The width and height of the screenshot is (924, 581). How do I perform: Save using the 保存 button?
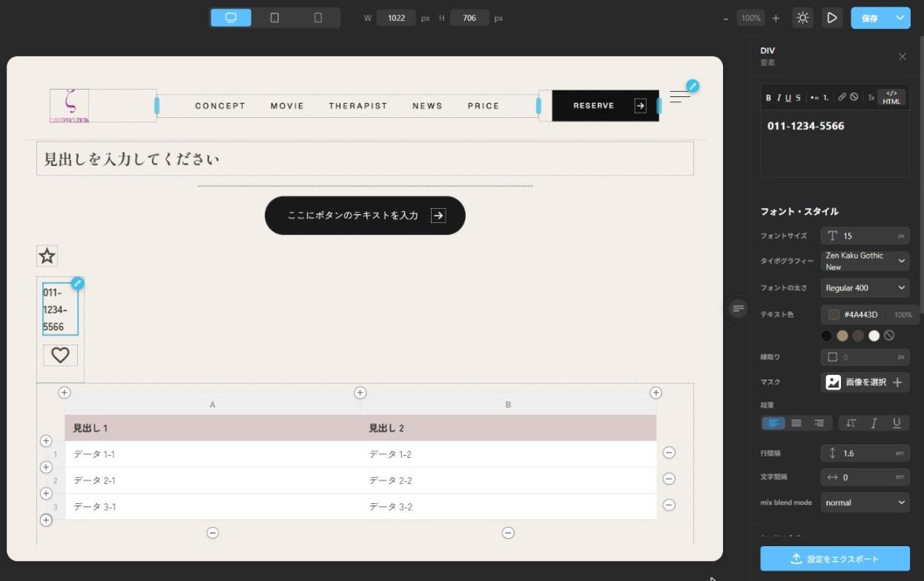click(870, 18)
